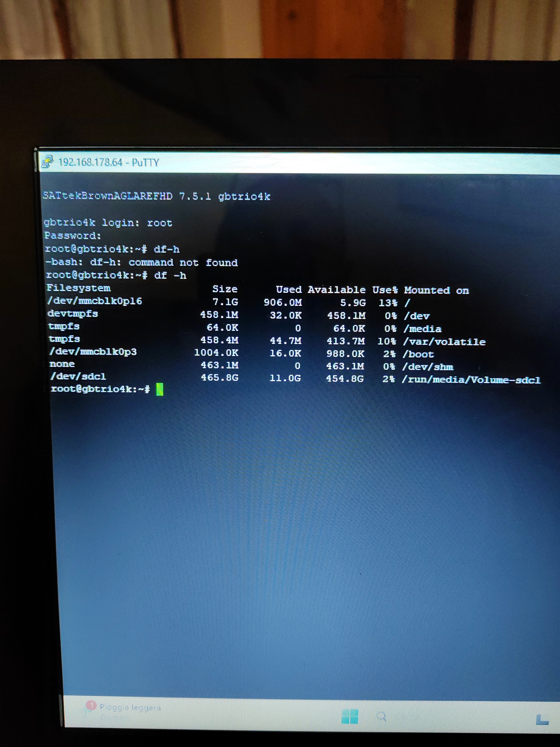560x747 pixels.
Task: Click the Password prompt line
Action: point(73,235)
